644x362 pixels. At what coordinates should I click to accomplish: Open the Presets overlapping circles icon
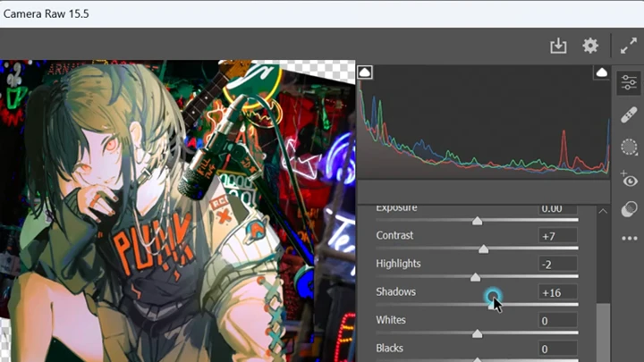point(629,209)
